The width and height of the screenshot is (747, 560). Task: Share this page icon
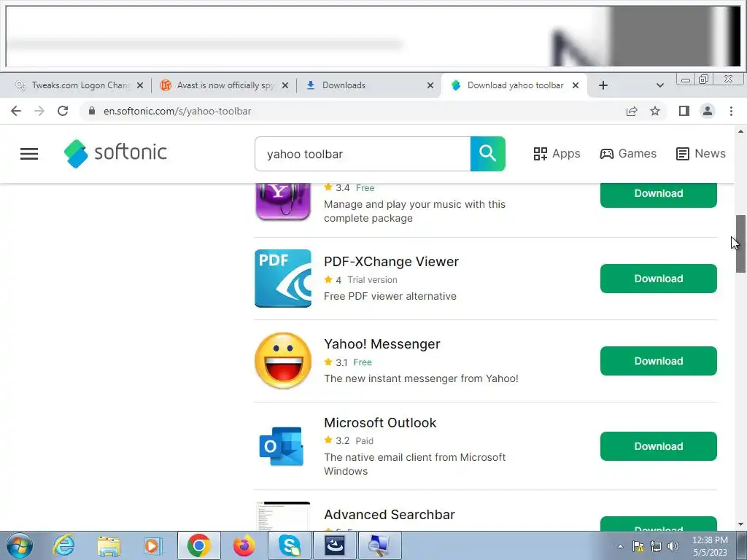click(632, 111)
